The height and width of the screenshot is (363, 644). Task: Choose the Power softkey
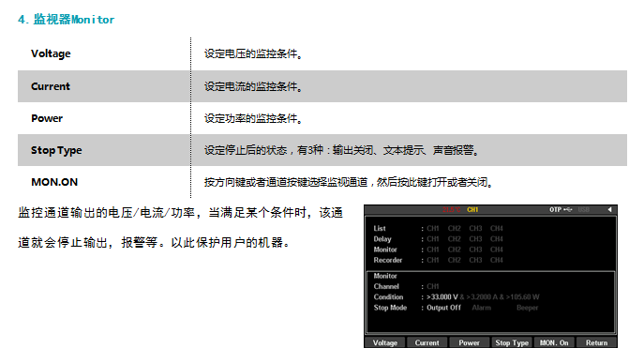pos(469,342)
